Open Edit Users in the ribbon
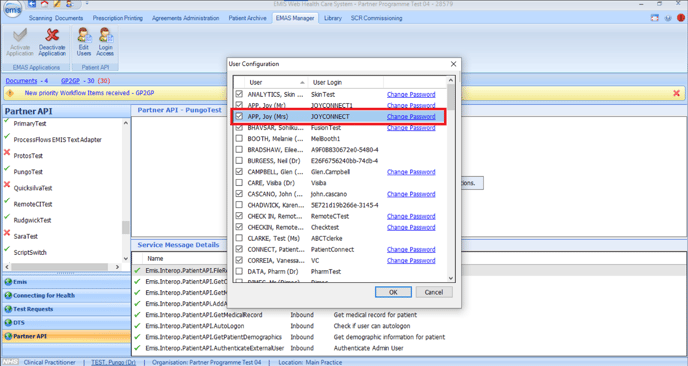 pos(83,42)
